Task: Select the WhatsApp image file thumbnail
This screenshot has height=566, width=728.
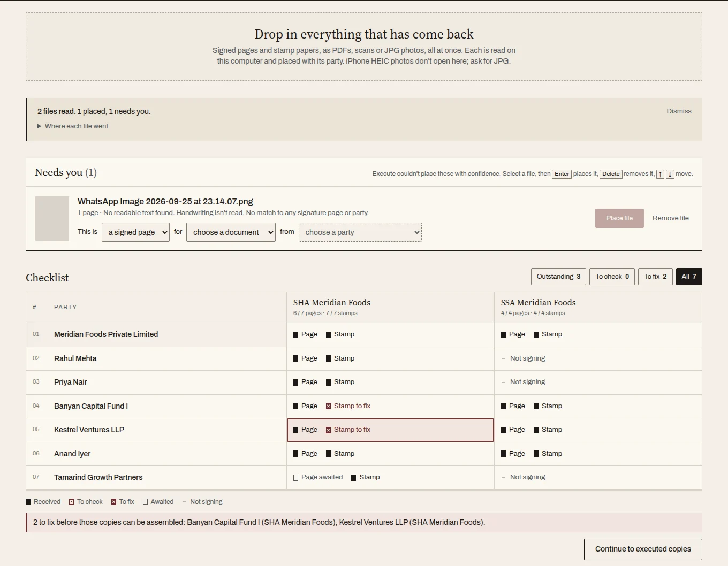Action: click(x=52, y=218)
